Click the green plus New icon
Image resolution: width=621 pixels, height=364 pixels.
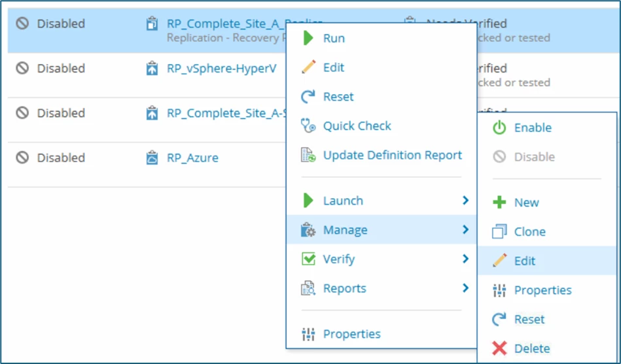coord(499,203)
